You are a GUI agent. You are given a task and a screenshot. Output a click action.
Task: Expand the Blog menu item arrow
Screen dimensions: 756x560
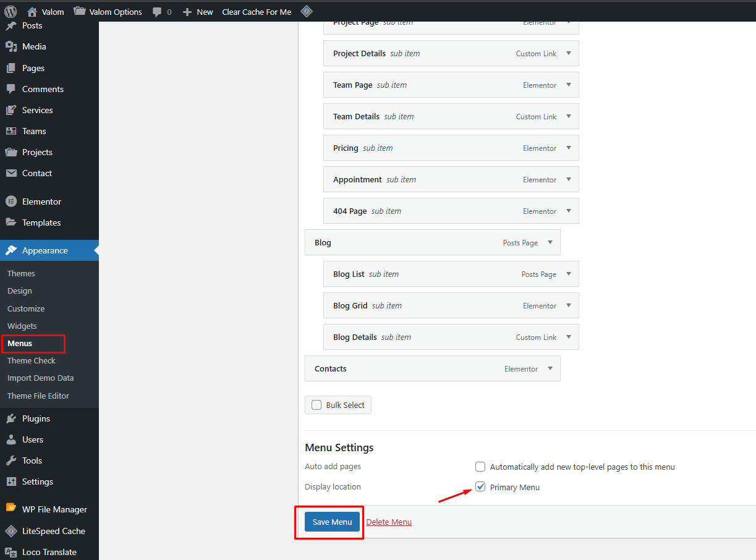550,242
